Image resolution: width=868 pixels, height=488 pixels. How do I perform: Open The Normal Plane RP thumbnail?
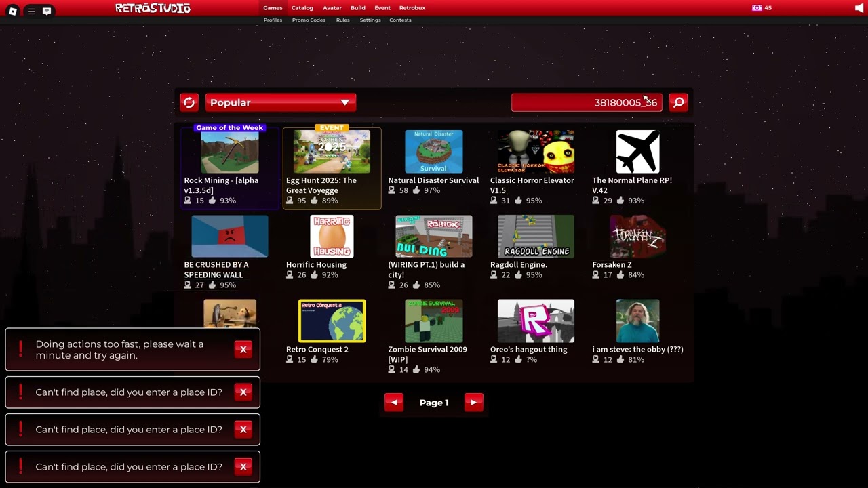tap(637, 152)
